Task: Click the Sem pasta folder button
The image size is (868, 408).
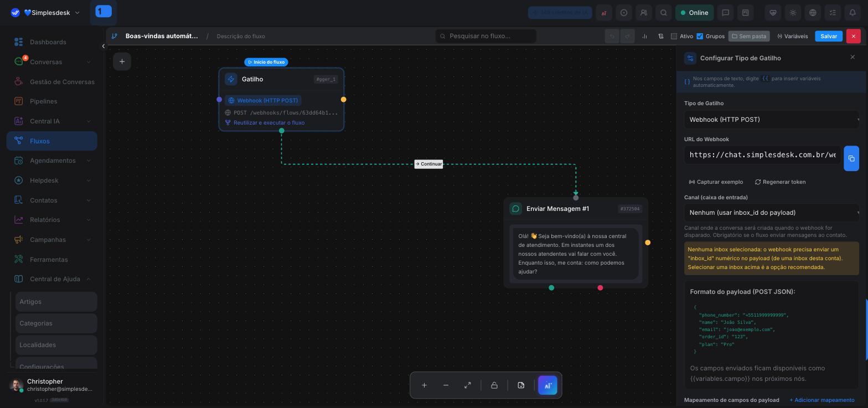Action: coord(749,37)
